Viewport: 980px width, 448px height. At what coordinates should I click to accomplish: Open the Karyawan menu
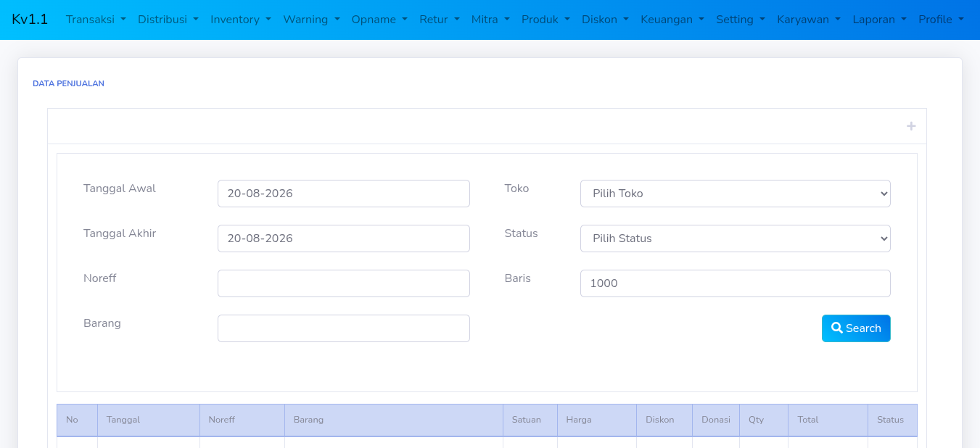[809, 20]
